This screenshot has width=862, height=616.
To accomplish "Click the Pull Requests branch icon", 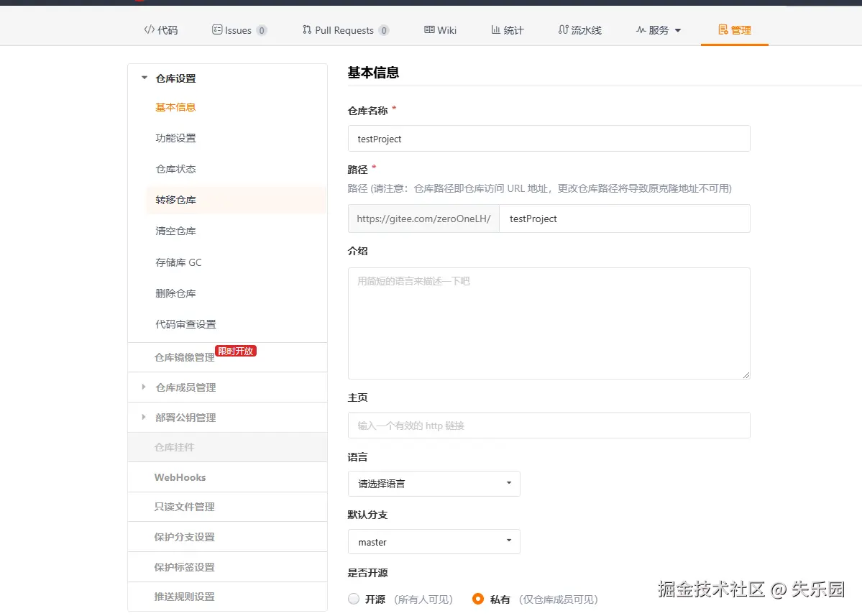I will point(307,29).
